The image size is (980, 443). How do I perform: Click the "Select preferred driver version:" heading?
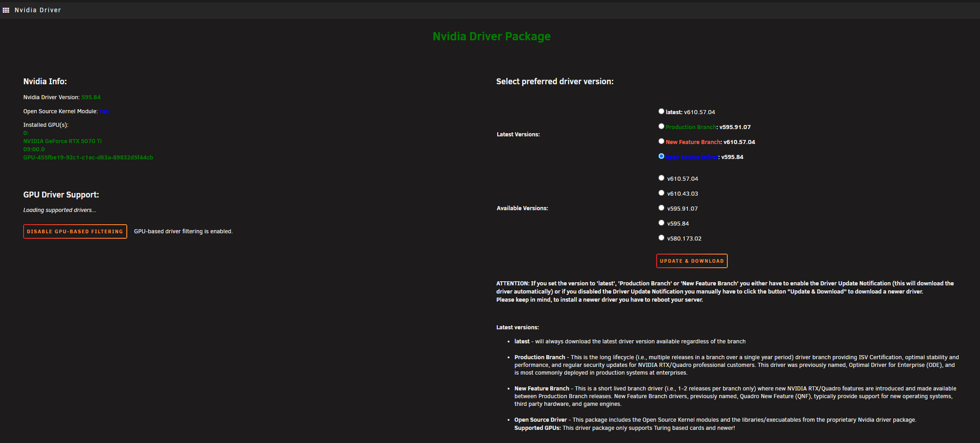click(555, 82)
